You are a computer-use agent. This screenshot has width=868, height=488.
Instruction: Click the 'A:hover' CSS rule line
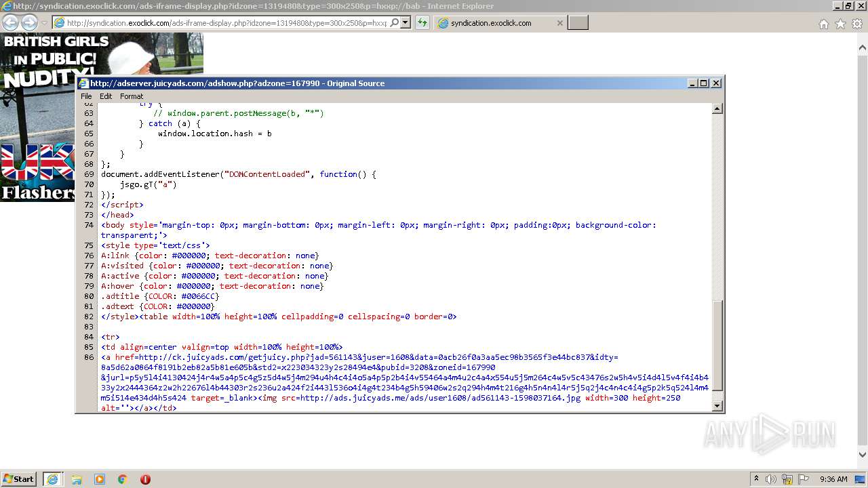212,286
